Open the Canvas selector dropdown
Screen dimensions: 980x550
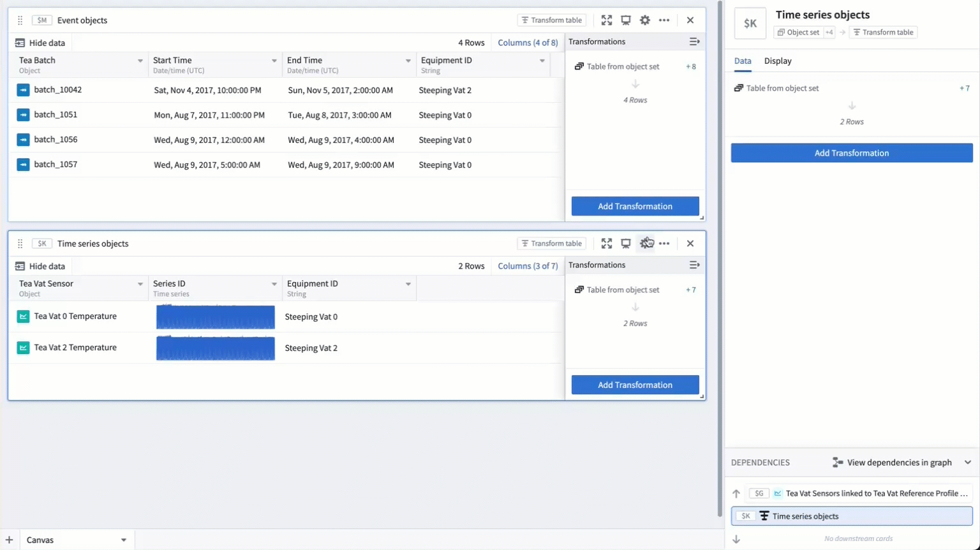(x=77, y=539)
